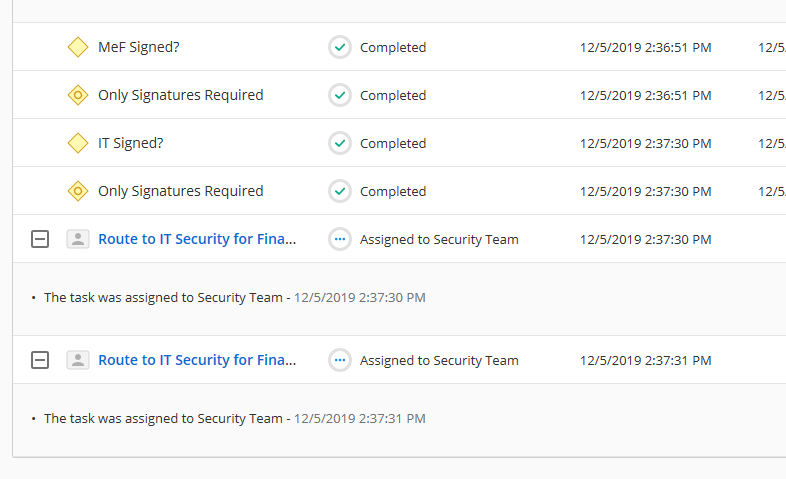
Task: Click user avatar icon of 2:37:30 PM task
Action: 78,239
